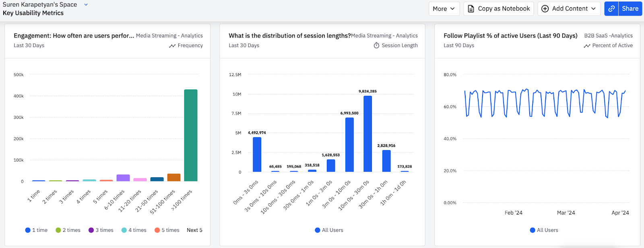Image resolution: width=644 pixels, height=248 pixels.
Task: Click the 21-50 times dark blue bar
Action: 157,179
